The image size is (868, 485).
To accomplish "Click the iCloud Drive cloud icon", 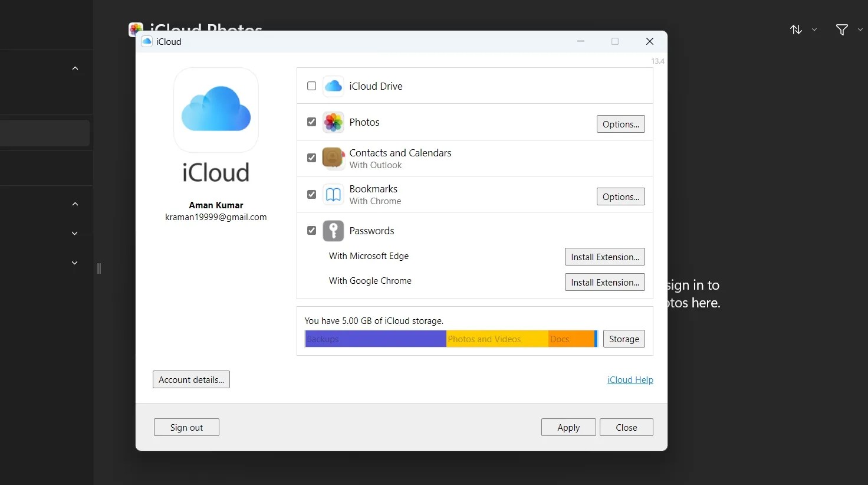I will point(333,86).
